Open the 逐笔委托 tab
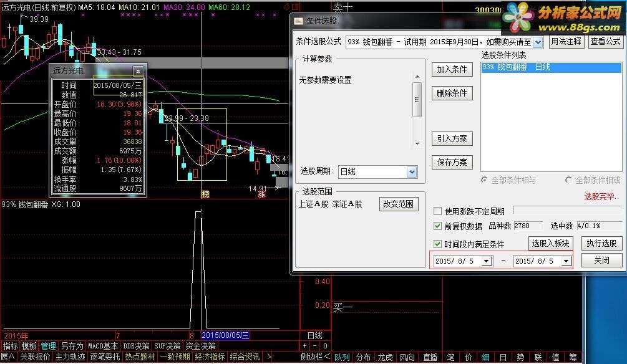The image size is (627, 364). click(x=105, y=357)
